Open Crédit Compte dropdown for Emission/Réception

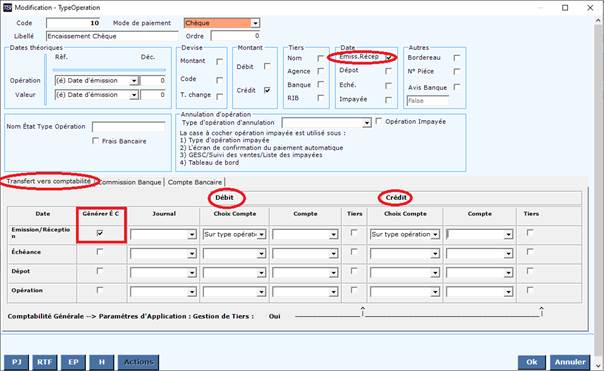pyautogui.click(x=508, y=235)
